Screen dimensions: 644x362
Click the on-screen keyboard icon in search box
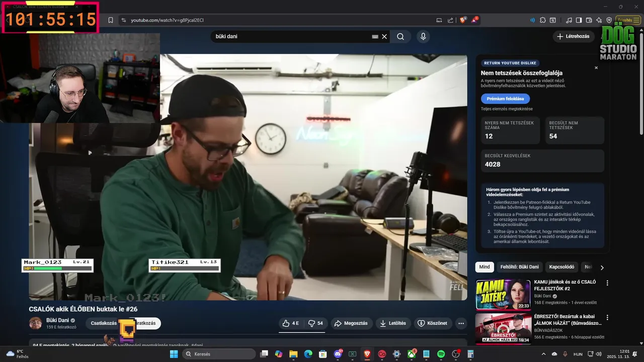point(375,36)
